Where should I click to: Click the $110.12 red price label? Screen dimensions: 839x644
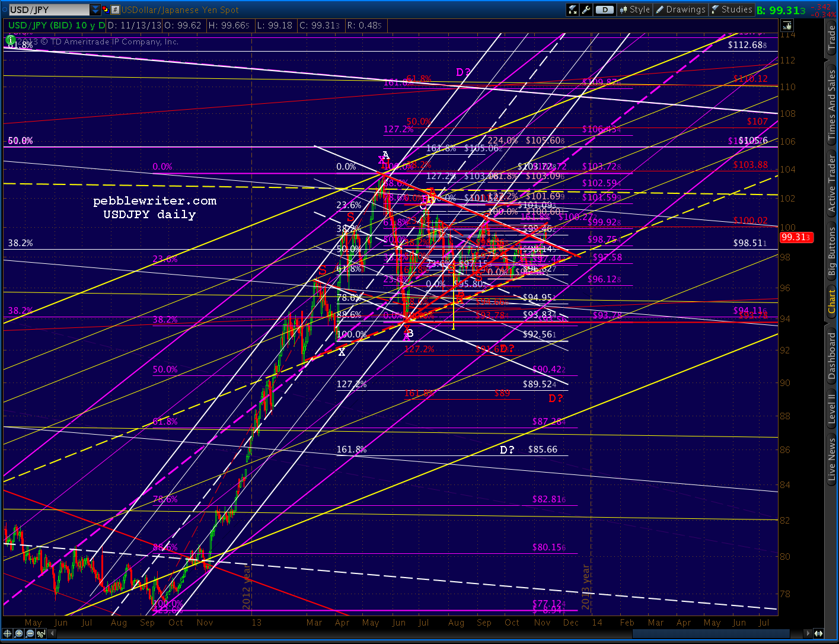(750, 79)
